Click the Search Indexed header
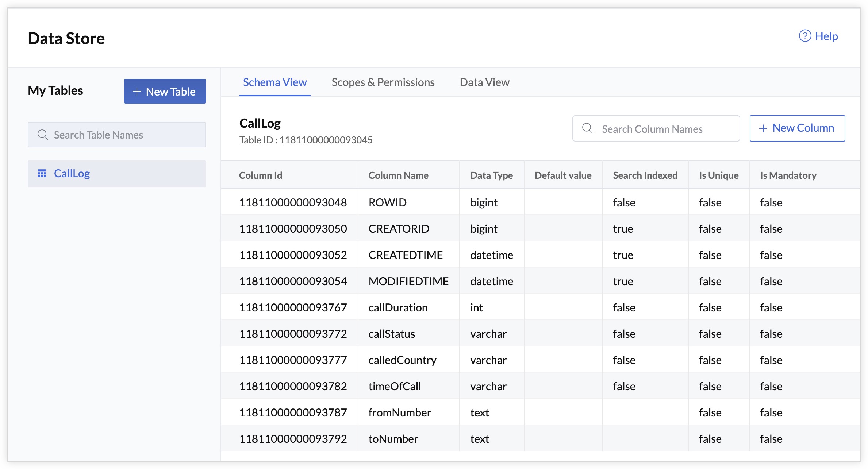This screenshot has height=469, width=868. coord(645,175)
